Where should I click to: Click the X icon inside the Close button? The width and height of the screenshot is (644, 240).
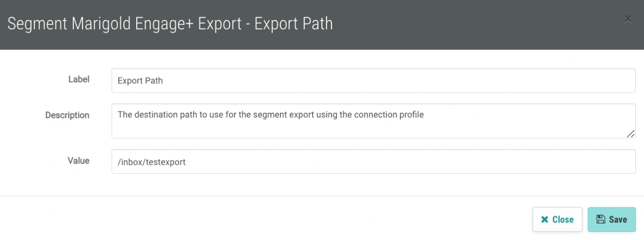point(545,219)
